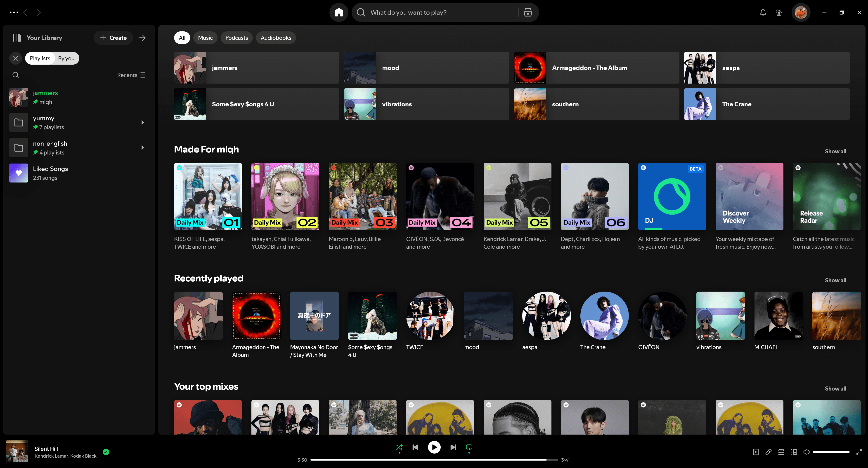Viewport: 868px width, 468px height.
Task: Open the user profile avatar menu
Action: (801, 12)
